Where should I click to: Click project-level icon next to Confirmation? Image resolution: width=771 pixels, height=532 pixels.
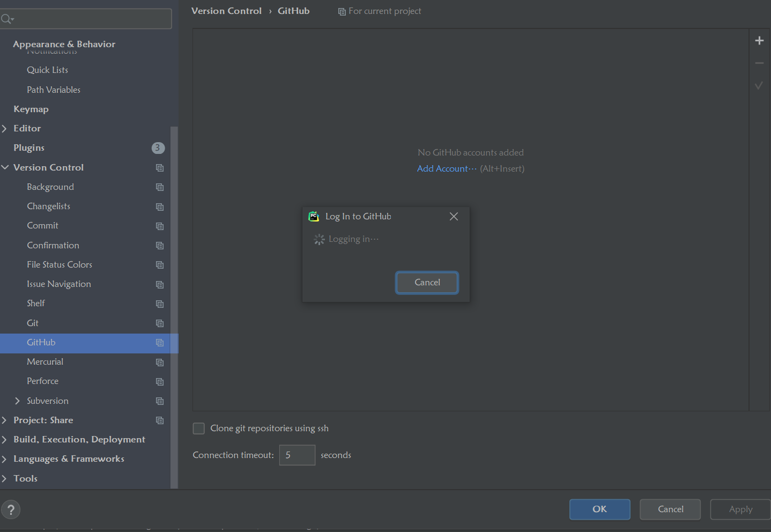click(160, 246)
